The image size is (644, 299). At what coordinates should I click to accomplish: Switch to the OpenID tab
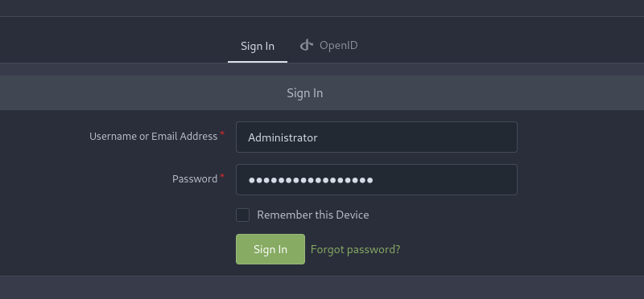328,45
